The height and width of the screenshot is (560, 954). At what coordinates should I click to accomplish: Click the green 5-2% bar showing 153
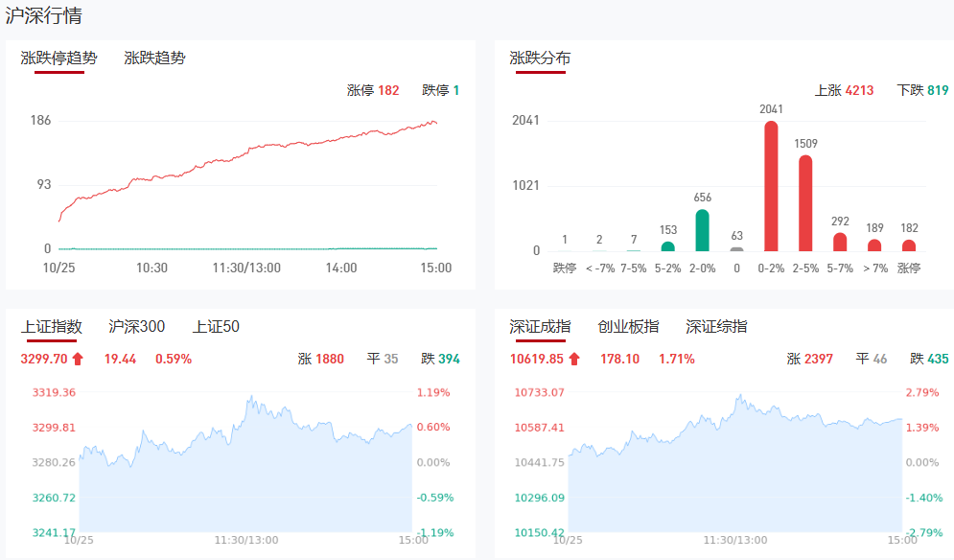pos(668,246)
